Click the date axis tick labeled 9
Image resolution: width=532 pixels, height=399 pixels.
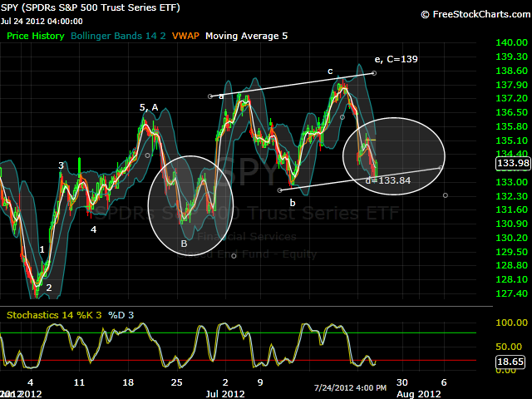click(x=260, y=382)
